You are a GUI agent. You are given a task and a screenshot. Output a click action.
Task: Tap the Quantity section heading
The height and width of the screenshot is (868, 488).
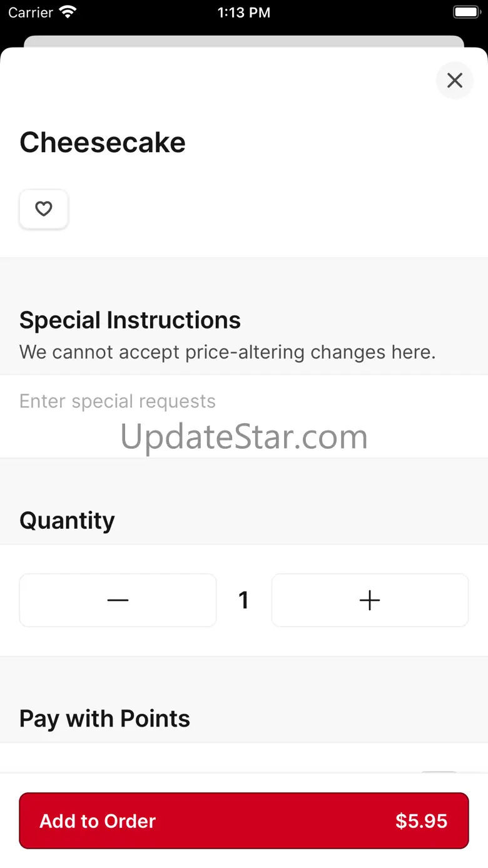(x=67, y=521)
